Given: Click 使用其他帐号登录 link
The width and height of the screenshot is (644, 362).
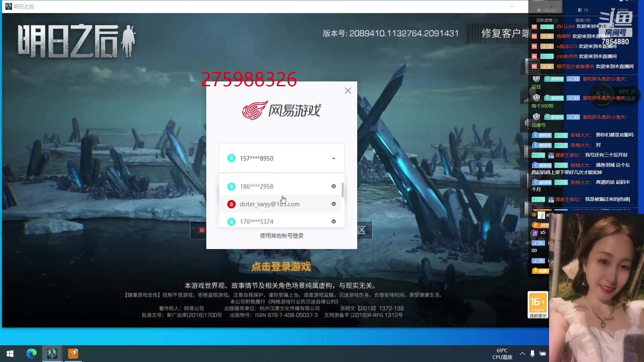Looking at the screenshot, I should [281, 236].
